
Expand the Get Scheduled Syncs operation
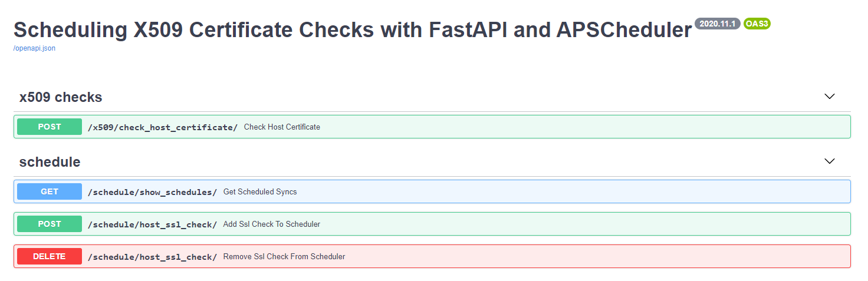(260, 192)
